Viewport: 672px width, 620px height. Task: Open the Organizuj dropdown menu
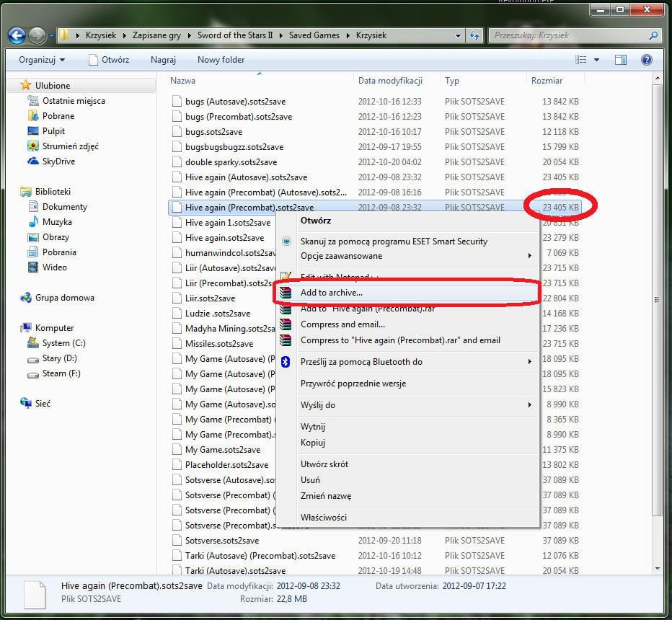(x=42, y=60)
